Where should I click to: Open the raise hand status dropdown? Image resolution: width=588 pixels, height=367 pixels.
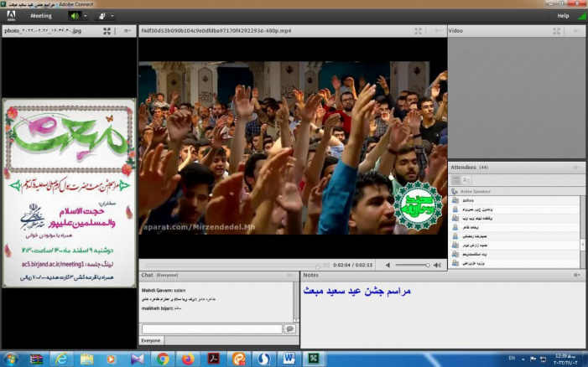(112, 16)
